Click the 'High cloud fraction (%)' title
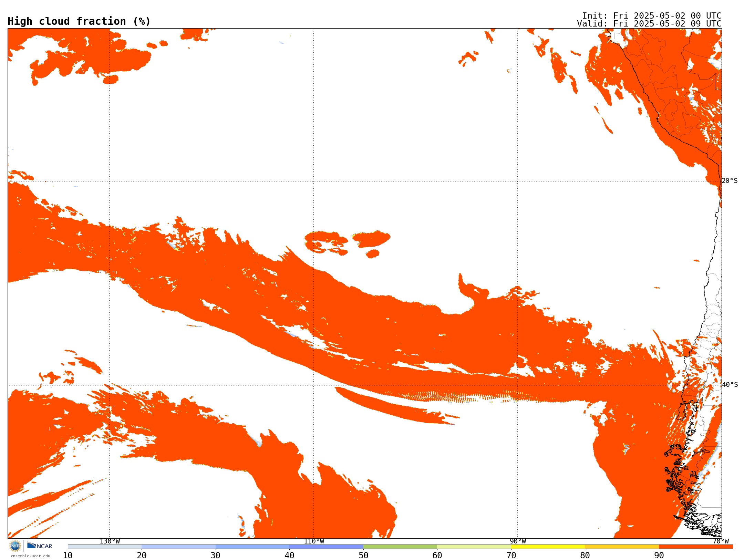Image resolution: width=744 pixels, height=560 pixels. point(79,21)
